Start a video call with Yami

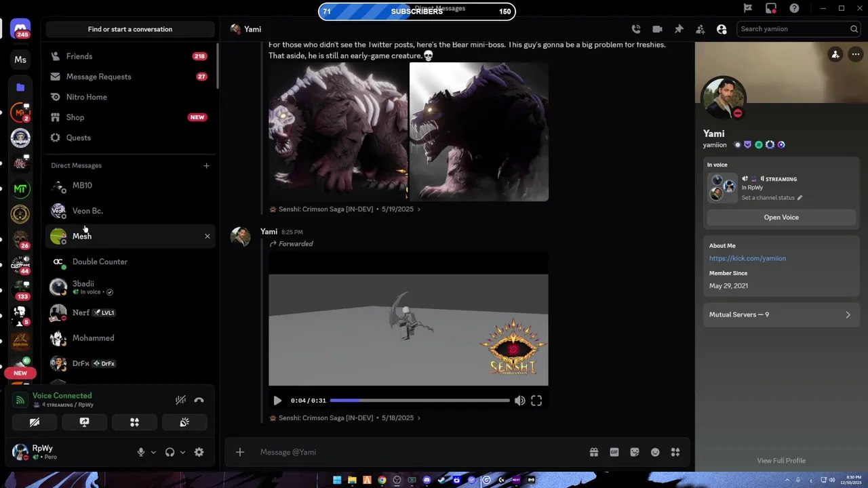pos(657,29)
